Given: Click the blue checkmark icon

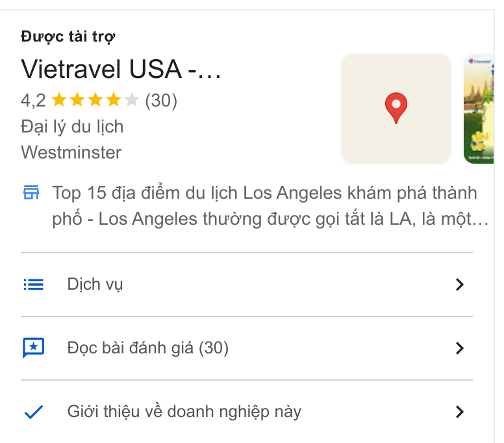Looking at the screenshot, I should tap(33, 412).
